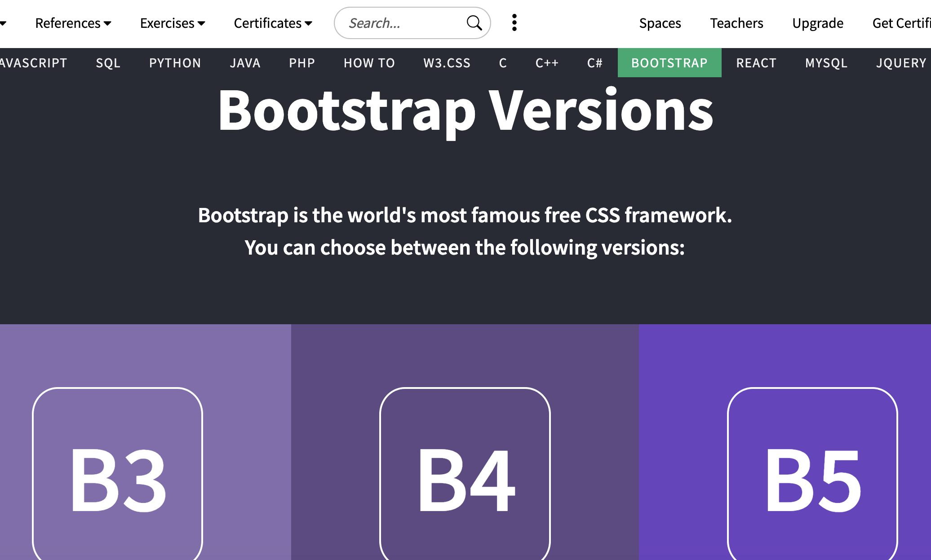931x560 pixels.
Task: Go to the MYSQL tab
Action: tap(826, 63)
